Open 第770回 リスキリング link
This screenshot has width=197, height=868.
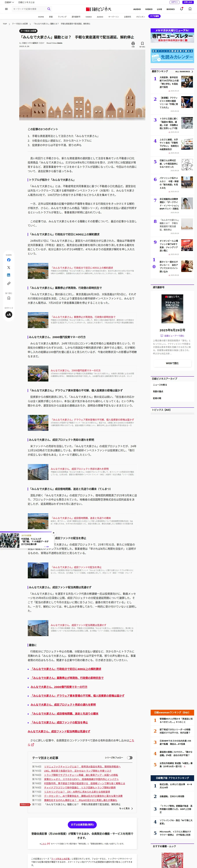[77, 792]
